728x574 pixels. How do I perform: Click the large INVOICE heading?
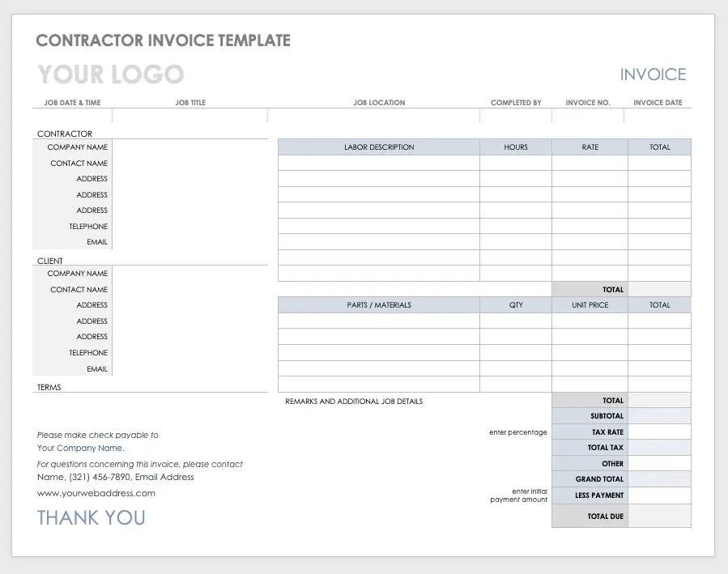pyautogui.click(x=653, y=74)
